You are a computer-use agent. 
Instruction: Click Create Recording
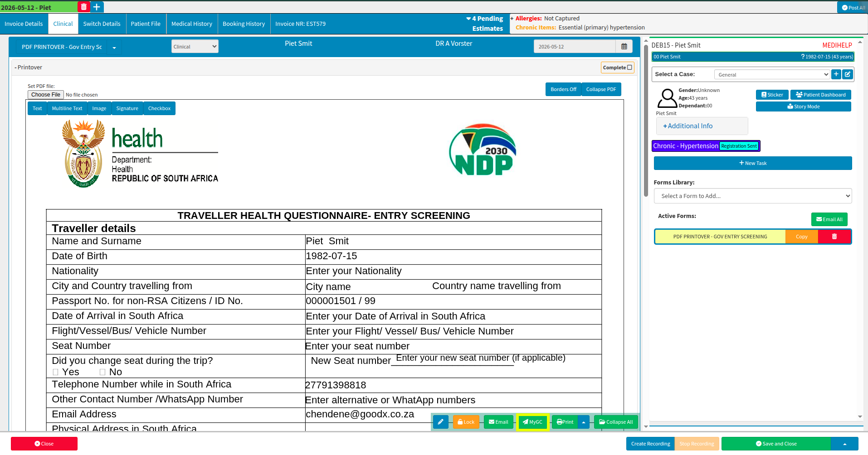(x=650, y=444)
